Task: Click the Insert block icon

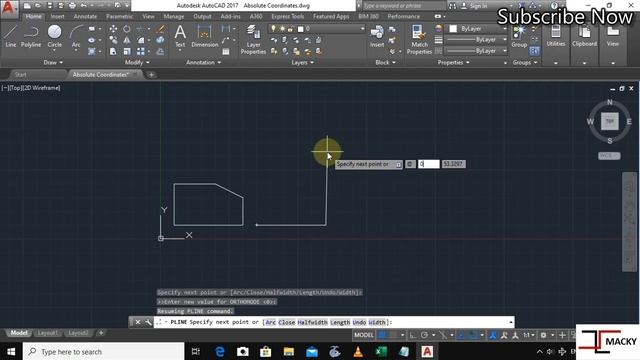Action: [x=377, y=36]
